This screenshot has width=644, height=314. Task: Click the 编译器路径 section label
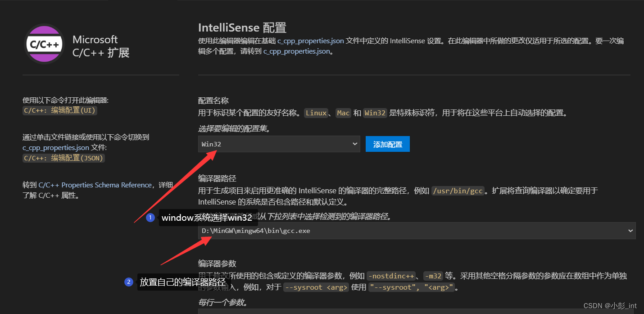(x=217, y=178)
